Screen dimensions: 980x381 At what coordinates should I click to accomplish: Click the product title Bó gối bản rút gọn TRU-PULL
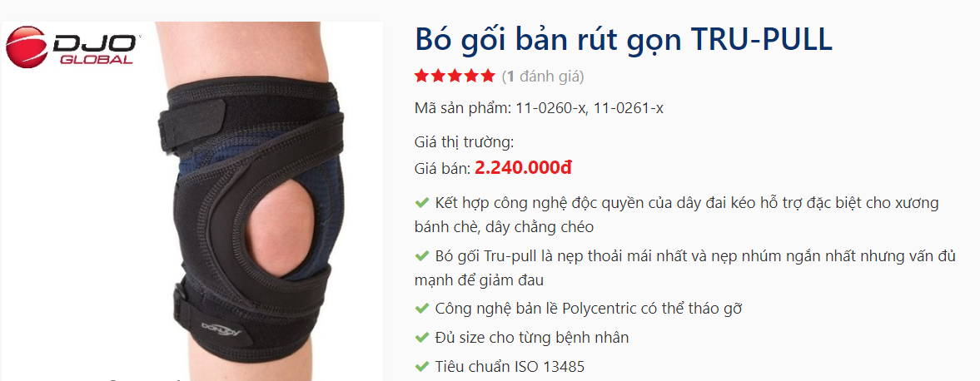click(624, 39)
